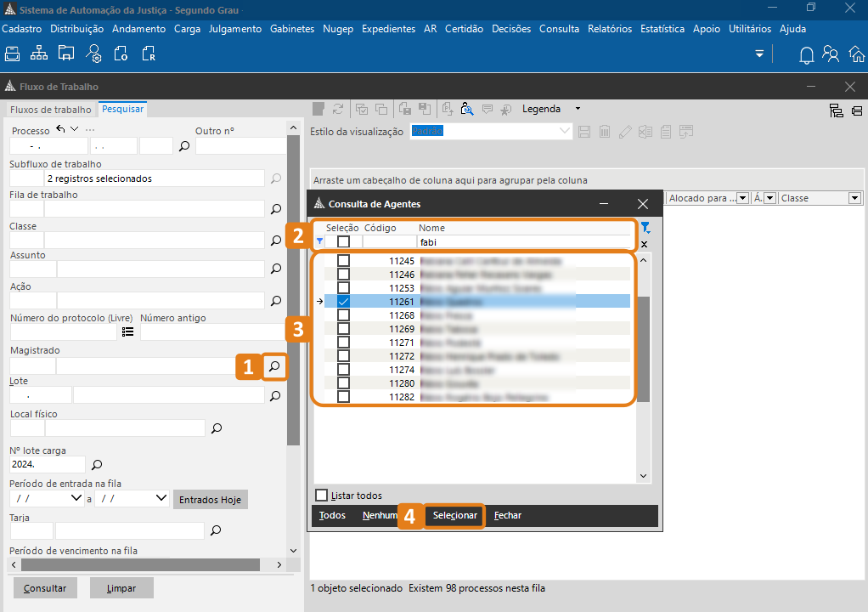Open advanced search with gear icon
The height and width of the screenshot is (612, 868).
pos(93,54)
